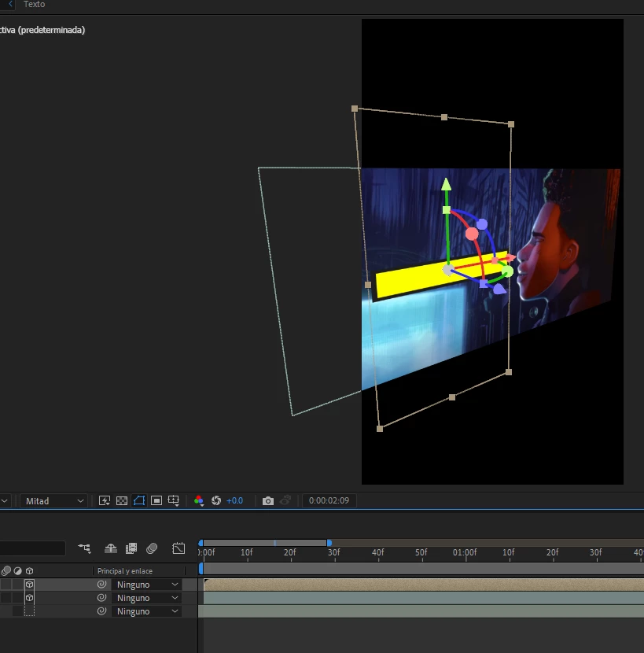This screenshot has height=653, width=644.
Task: Toggle 3D cube switch on second layer row
Action: coord(30,598)
